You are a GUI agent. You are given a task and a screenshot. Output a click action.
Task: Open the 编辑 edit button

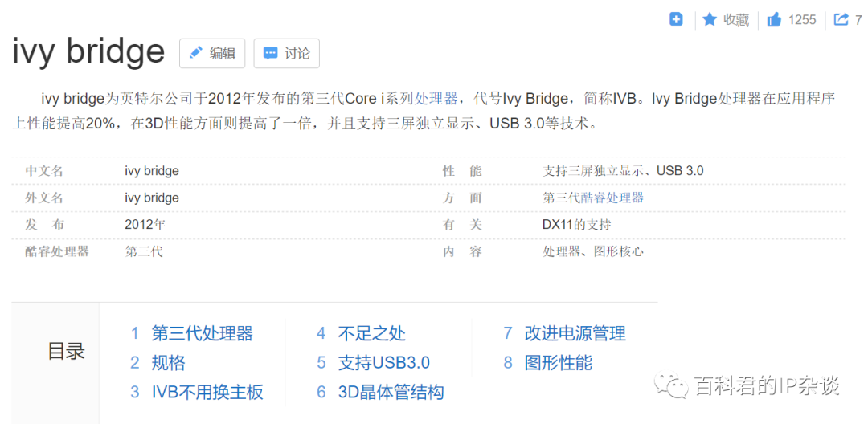[212, 53]
